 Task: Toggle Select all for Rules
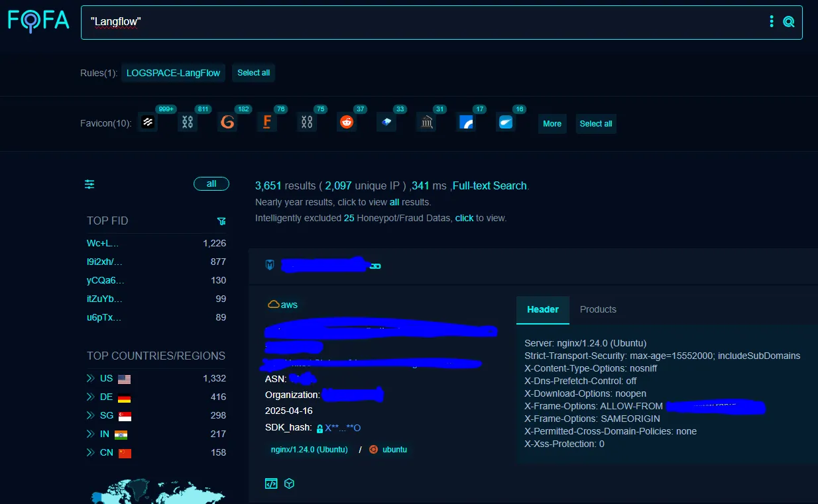253,73
